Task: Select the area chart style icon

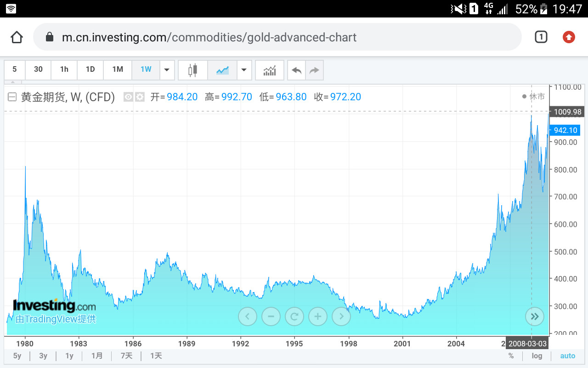Action: point(223,70)
